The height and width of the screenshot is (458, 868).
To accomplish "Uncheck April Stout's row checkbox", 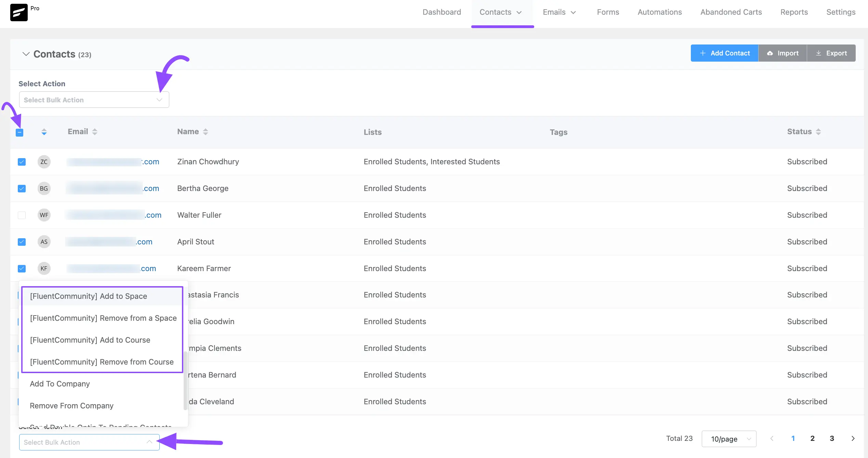I will [x=22, y=242].
